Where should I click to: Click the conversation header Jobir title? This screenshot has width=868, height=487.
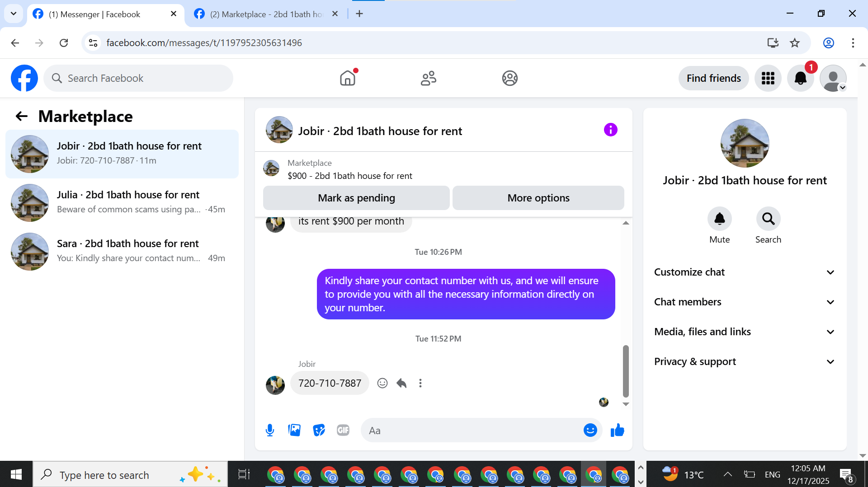[x=380, y=131]
